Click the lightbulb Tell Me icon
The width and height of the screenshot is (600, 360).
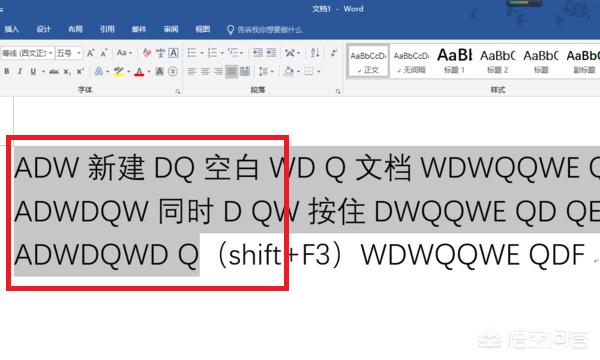(230, 30)
